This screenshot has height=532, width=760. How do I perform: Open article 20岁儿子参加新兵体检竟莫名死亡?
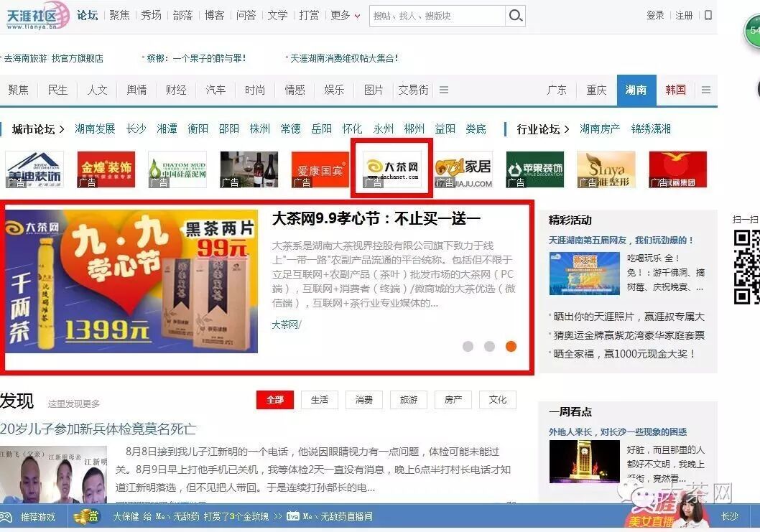(98, 429)
